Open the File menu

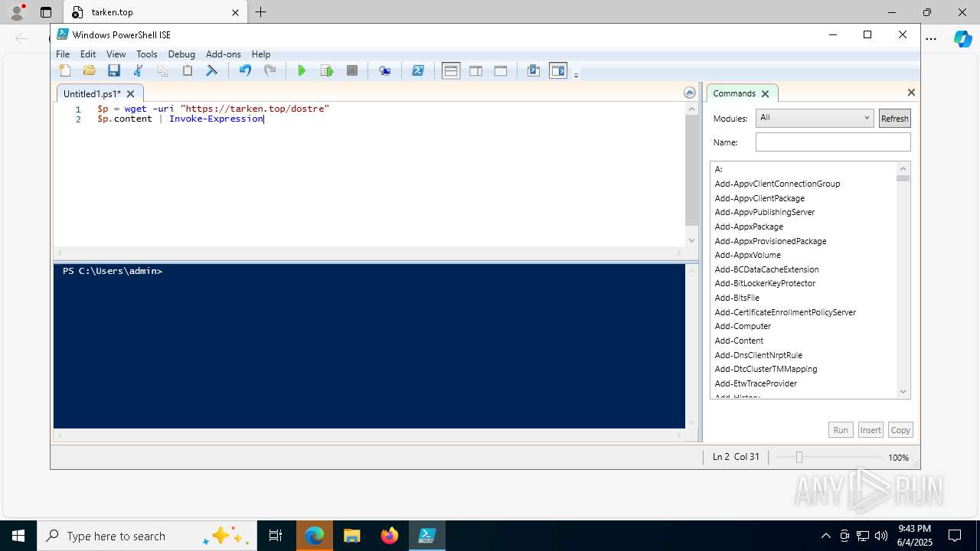tap(63, 54)
